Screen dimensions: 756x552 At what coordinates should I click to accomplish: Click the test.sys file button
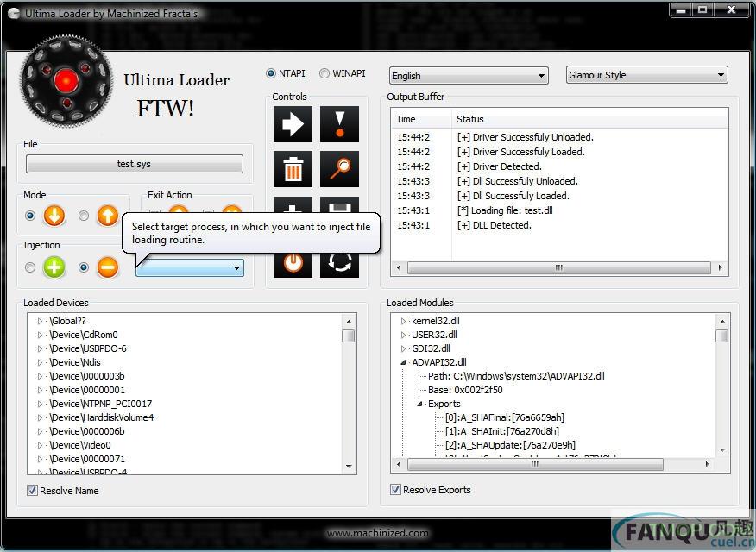(x=134, y=164)
